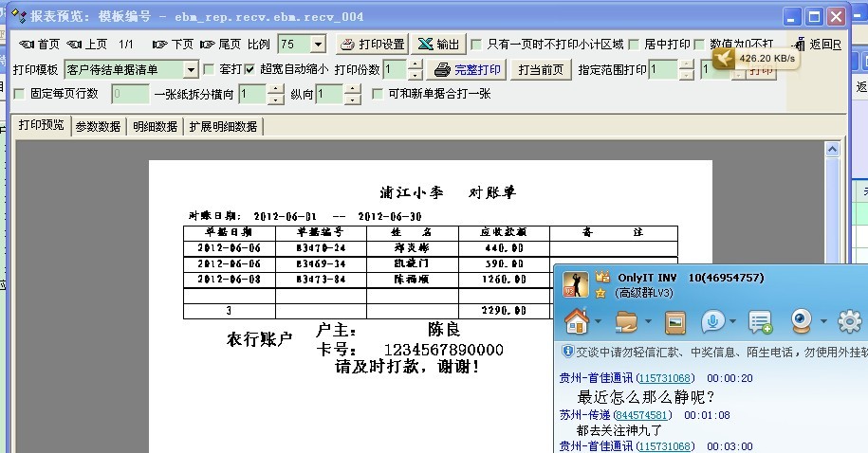
Task: Open the 打印模板 template dropdown
Action: point(190,70)
